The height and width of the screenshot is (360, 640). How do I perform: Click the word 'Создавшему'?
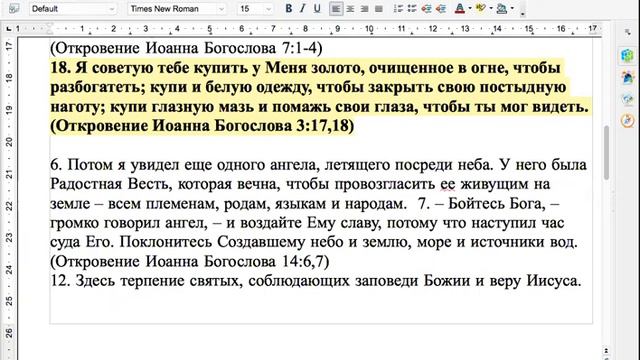coord(261,242)
